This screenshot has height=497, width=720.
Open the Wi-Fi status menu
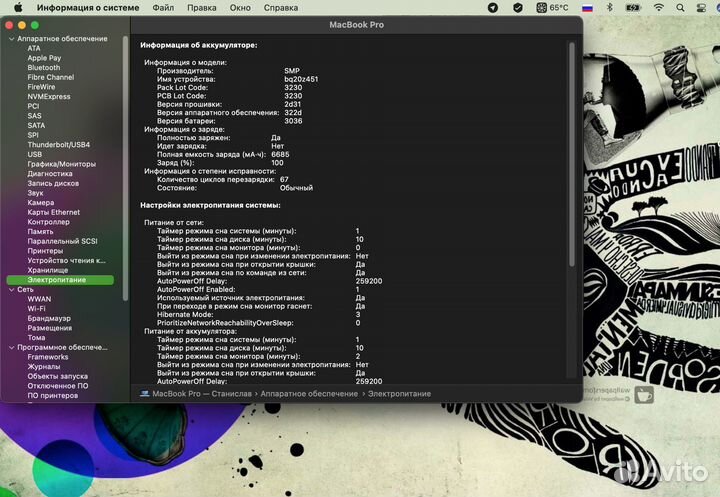[x=659, y=7]
